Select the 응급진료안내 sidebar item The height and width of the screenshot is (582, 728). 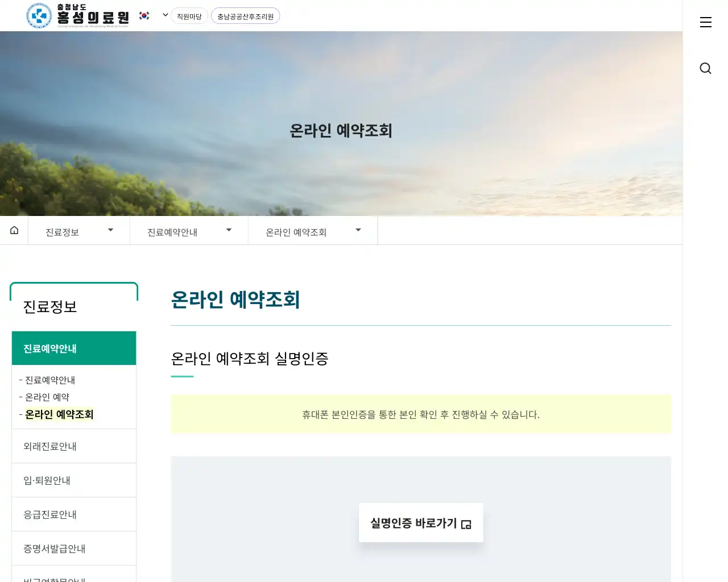click(50, 514)
